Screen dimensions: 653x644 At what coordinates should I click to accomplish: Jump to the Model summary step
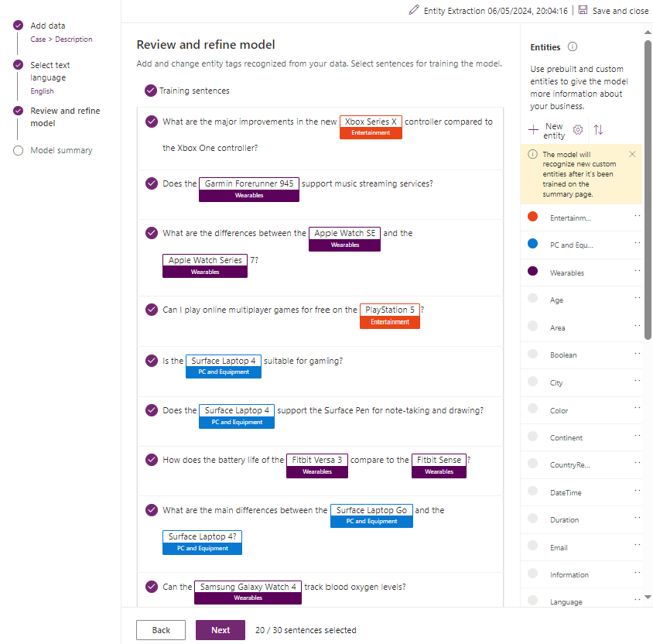pos(61,150)
